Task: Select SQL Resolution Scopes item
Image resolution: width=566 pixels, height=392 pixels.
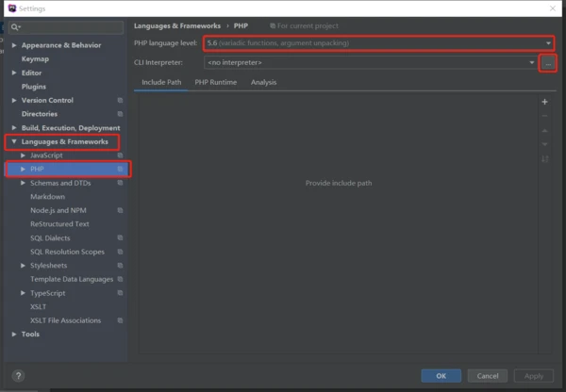Action: (67, 252)
